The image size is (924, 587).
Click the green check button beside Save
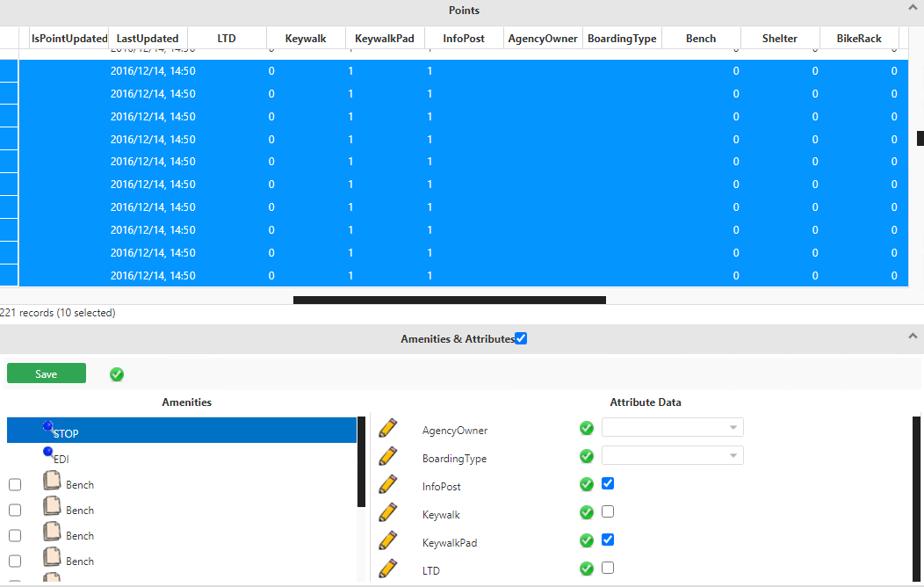tap(116, 373)
